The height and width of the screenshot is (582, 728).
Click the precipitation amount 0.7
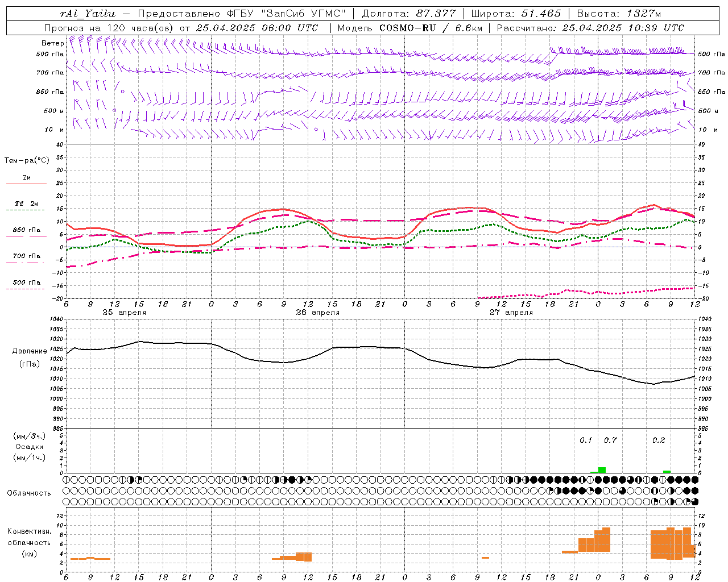tap(610, 440)
